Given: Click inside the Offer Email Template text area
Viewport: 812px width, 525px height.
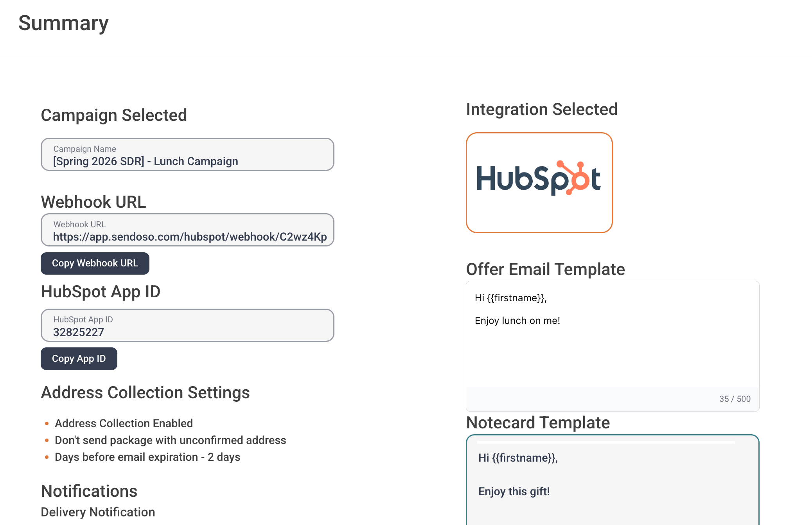Looking at the screenshot, I should pos(613,334).
